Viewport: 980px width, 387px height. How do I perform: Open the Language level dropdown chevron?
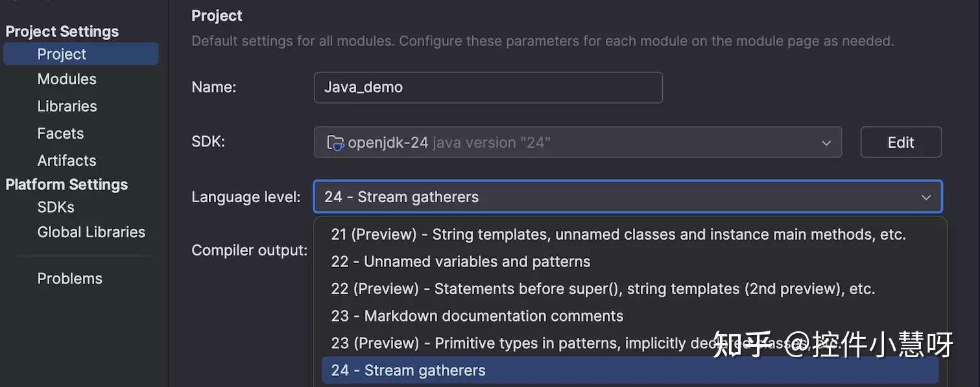[926, 196]
